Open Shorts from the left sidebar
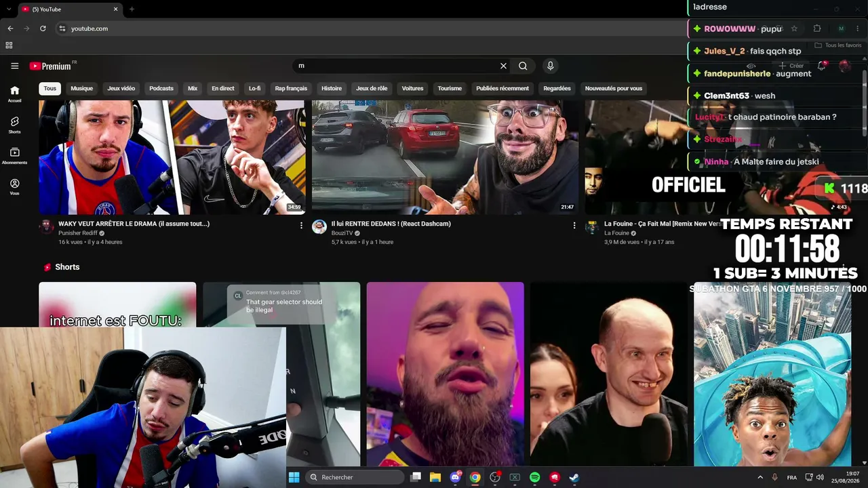The width and height of the screenshot is (868, 488). tap(14, 125)
